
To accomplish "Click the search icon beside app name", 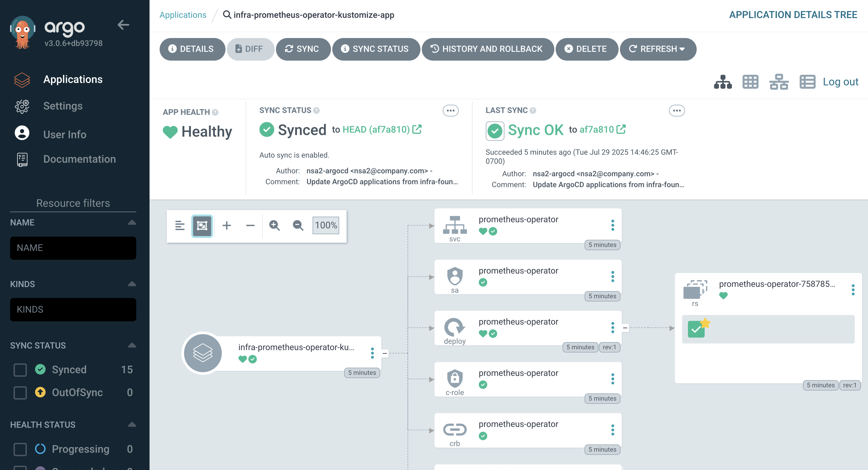I will pos(227,15).
